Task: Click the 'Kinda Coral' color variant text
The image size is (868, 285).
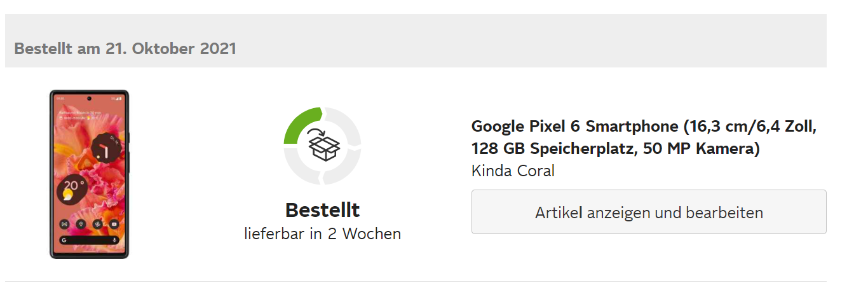Action: (x=513, y=171)
